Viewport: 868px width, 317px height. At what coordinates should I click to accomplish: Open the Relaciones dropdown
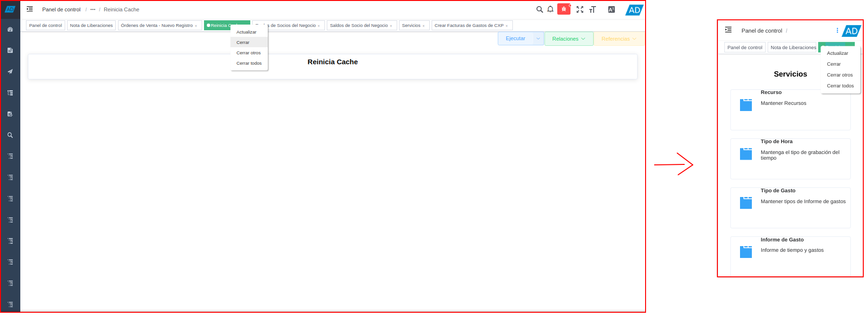569,39
